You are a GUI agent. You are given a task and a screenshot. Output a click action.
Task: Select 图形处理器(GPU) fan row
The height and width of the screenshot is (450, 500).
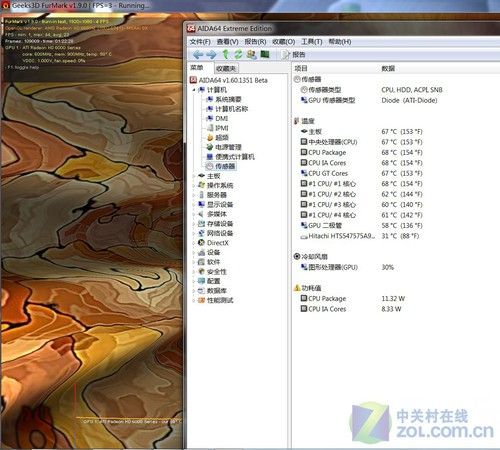(x=347, y=267)
